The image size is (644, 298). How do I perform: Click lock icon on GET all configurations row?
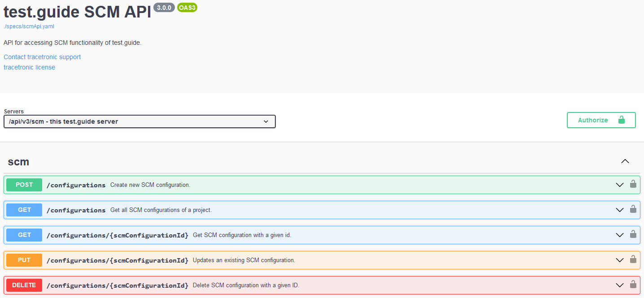coord(633,209)
